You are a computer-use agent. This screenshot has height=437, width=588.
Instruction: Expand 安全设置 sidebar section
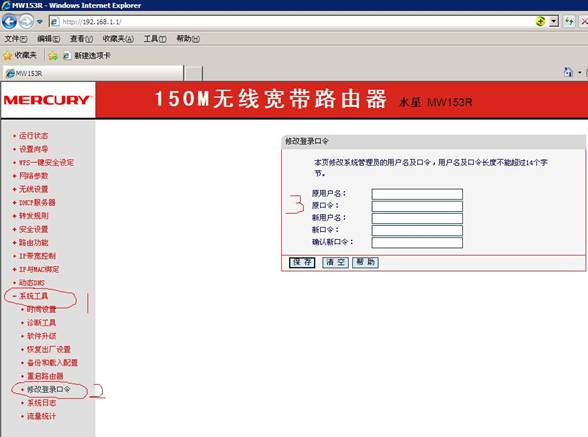pos(33,229)
